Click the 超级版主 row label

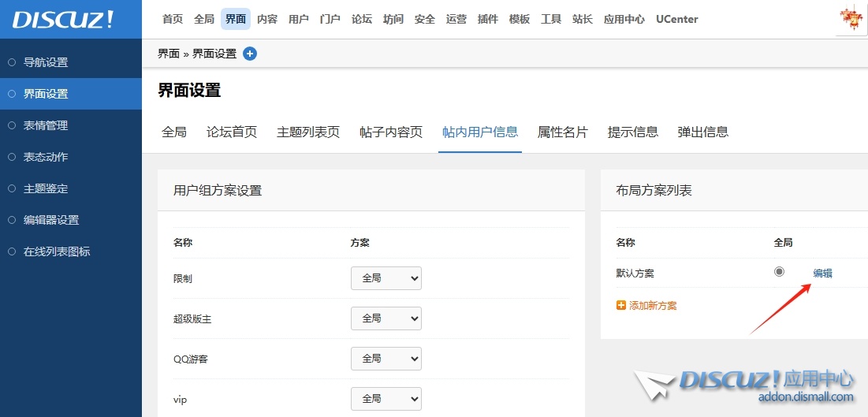[192, 319]
